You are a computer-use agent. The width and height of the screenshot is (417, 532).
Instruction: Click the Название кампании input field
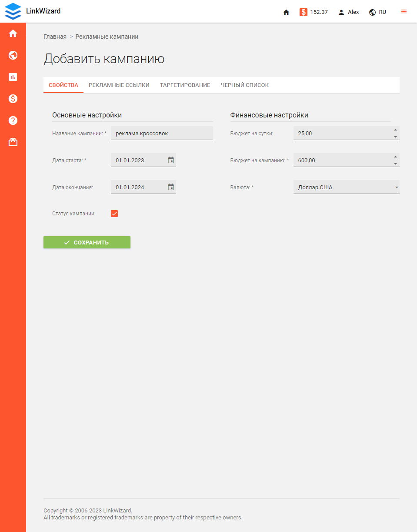162,133
